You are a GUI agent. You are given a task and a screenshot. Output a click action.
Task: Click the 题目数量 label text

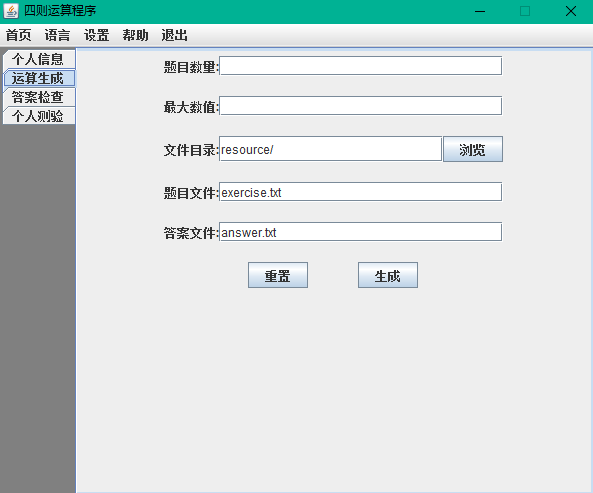click(191, 67)
